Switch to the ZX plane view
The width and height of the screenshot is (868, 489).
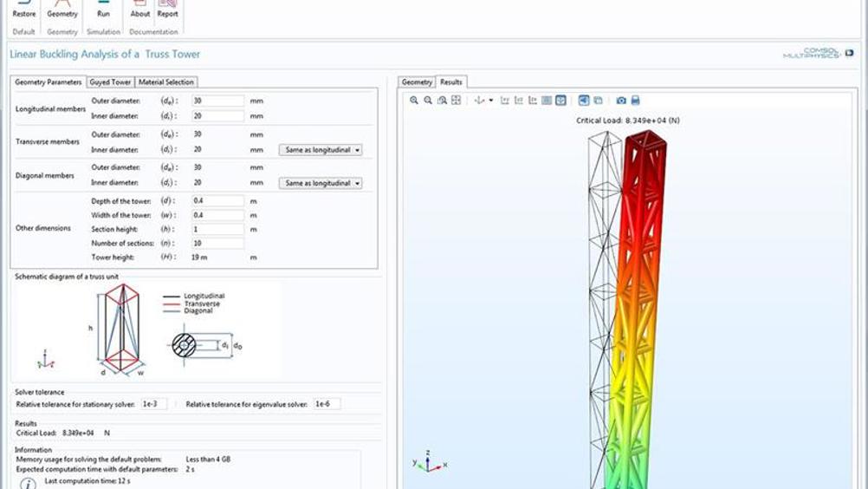click(x=533, y=101)
